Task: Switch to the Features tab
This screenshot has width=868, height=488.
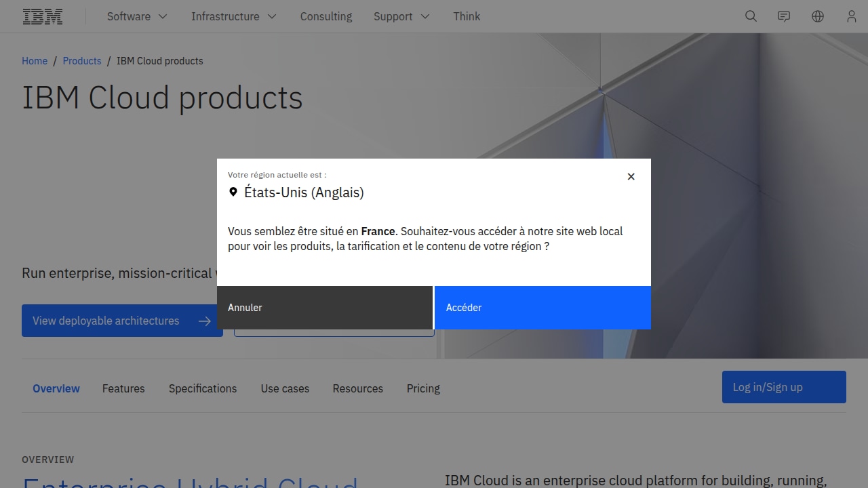Action: (123, 388)
